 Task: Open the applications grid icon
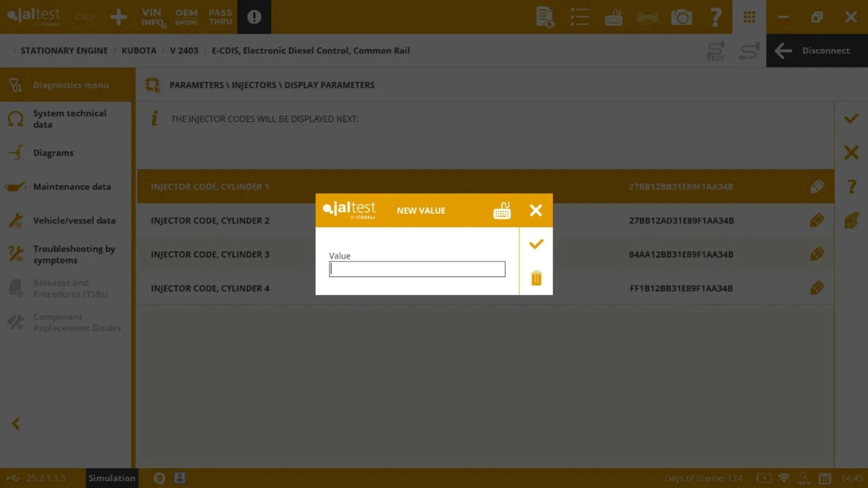click(x=749, y=17)
